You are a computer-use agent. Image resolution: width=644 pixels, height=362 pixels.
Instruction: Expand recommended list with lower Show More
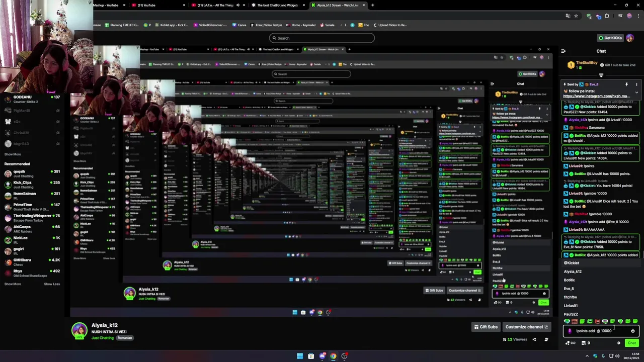[x=13, y=284]
